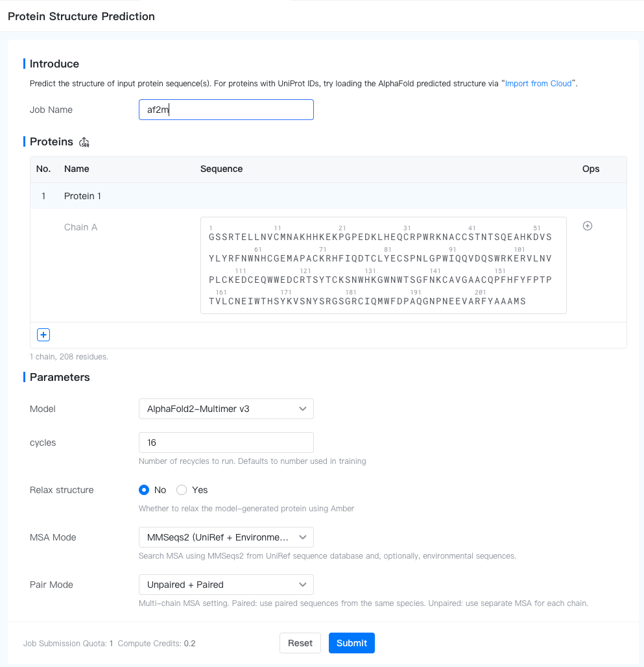Open the Import from Cloud link

click(538, 84)
